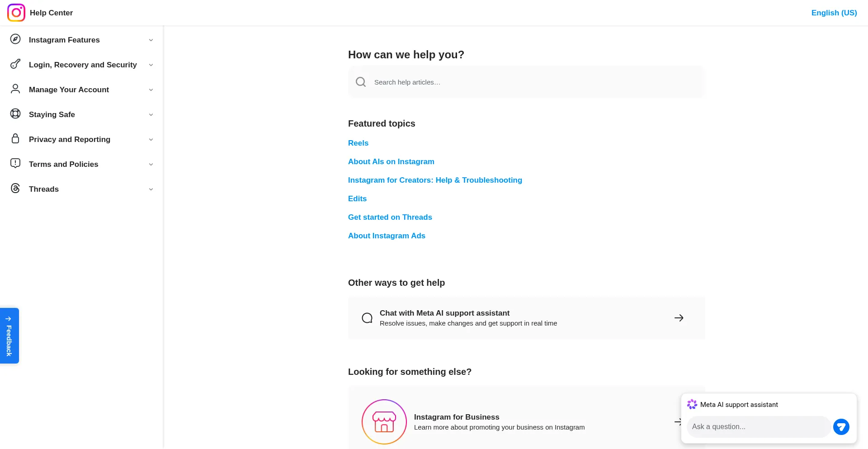Click the storefront icon for Instagram for Business
This screenshot has height=449, width=868.
(x=384, y=422)
